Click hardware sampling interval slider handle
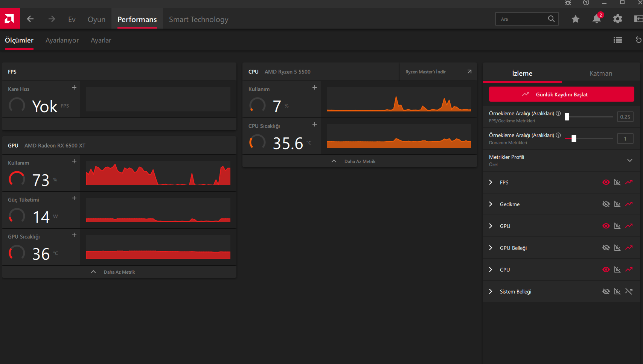The height and width of the screenshot is (364, 643). tap(574, 139)
